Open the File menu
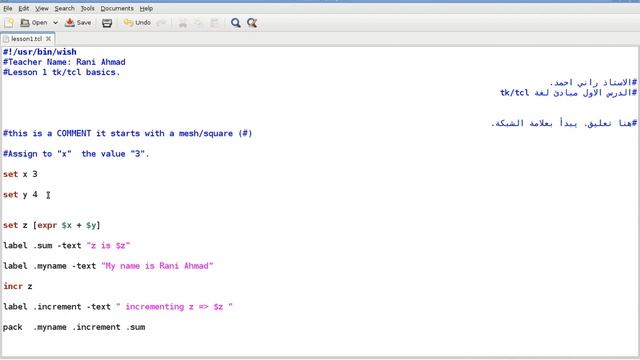The height and width of the screenshot is (360, 640). [x=8, y=8]
